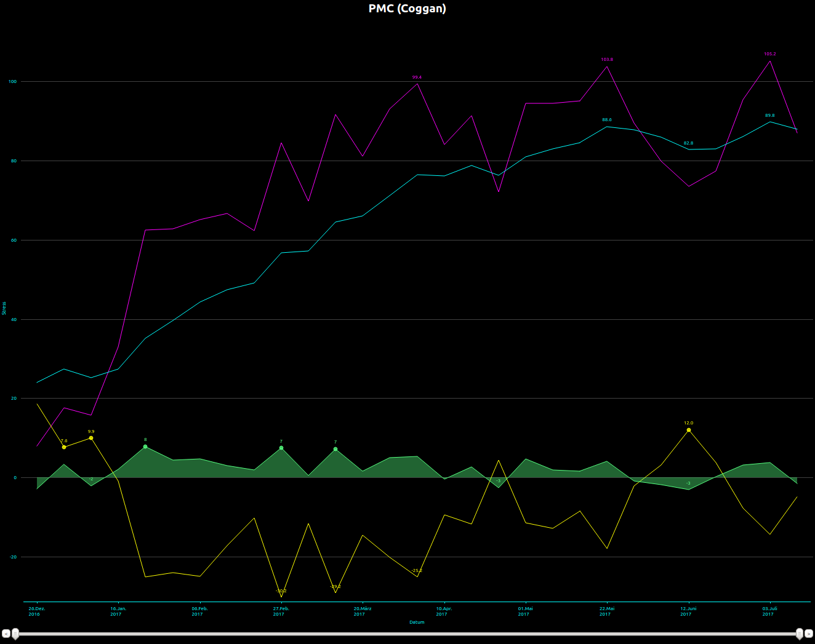Select the yellow data point labeled 12.0
This screenshot has height=644, width=815.
pyautogui.click(x=689, y=430)
